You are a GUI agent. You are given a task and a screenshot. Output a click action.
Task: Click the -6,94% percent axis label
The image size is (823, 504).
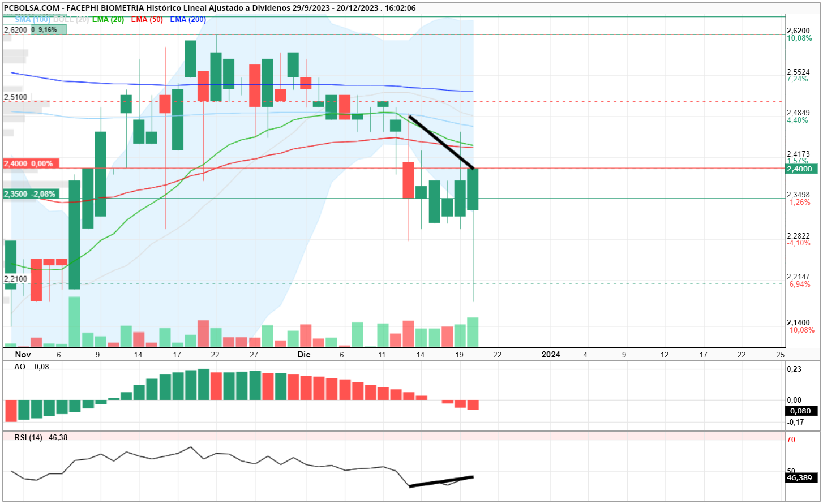(799, 285)
